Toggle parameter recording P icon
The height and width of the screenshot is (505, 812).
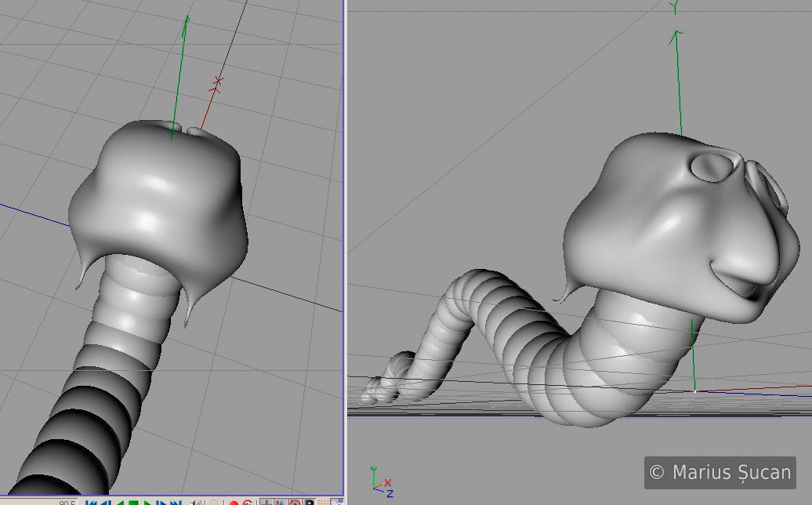click(309, 503)
